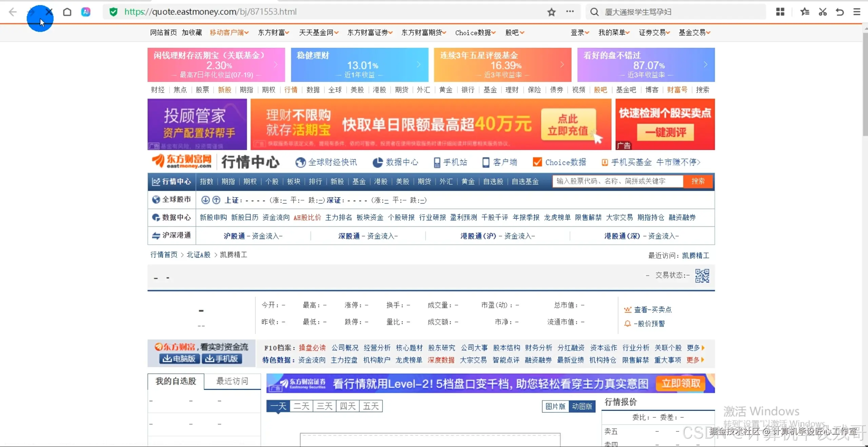Open 全球财经快讯 globe link
868x447 pixels.
coord(326,162)
